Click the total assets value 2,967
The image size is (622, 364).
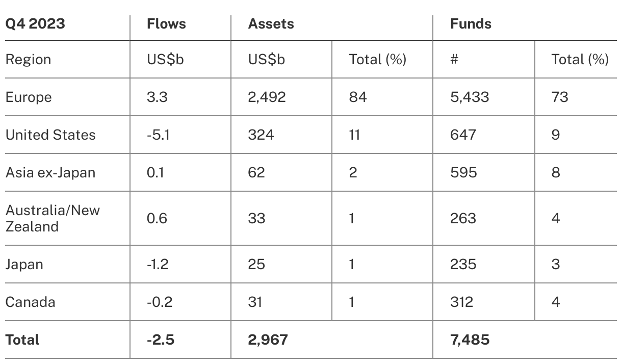pos(268,340)
